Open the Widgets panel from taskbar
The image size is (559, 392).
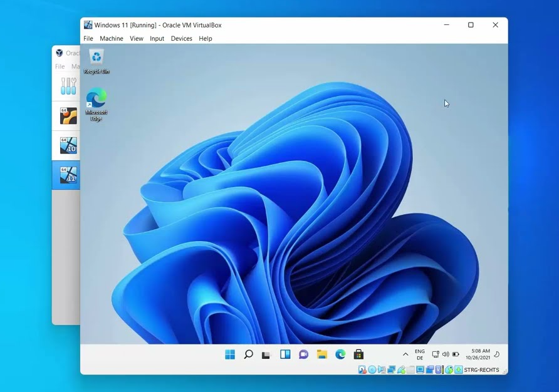(285, 354)
